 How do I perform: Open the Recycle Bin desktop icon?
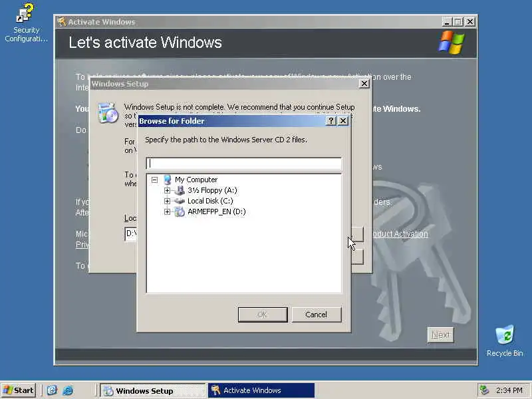pyautogui.click(x=505, y=341)
